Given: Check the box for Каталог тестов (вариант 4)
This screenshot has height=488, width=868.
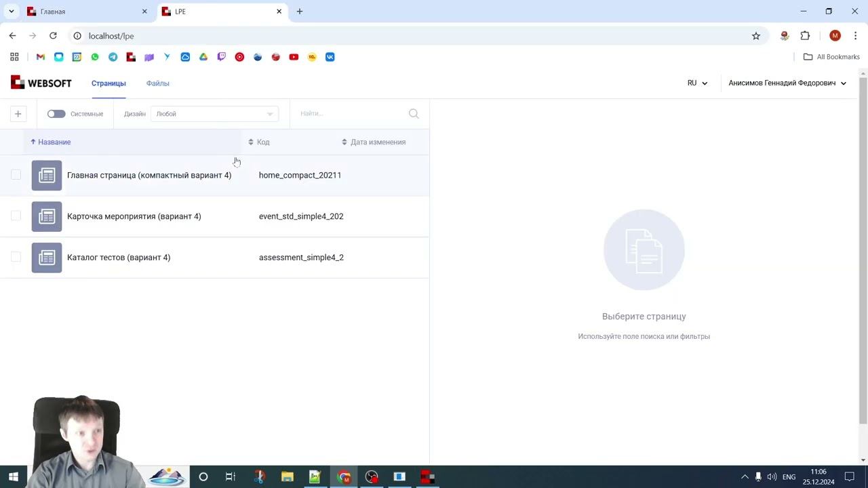Looking at the screenshot, I should (x=16, y=258).
